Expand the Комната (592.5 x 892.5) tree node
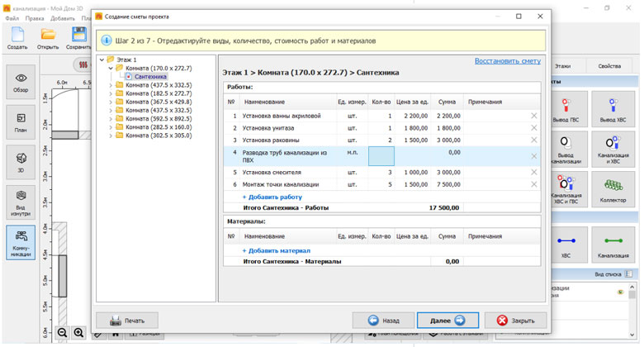Screen dimensions: 644x347 tap(111, 119)
